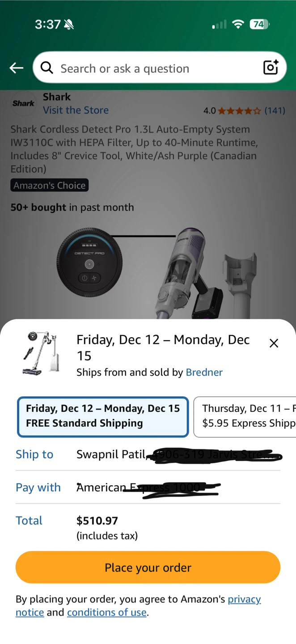Open the 4.0 star rating
Screen dimensions: 296x644
244,110
